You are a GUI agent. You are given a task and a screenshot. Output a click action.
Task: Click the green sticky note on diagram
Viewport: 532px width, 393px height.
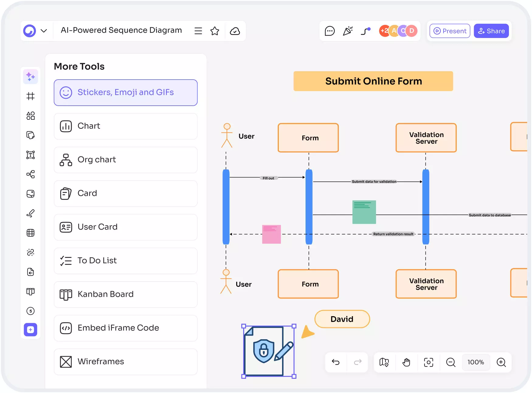[x=364, y=212]
